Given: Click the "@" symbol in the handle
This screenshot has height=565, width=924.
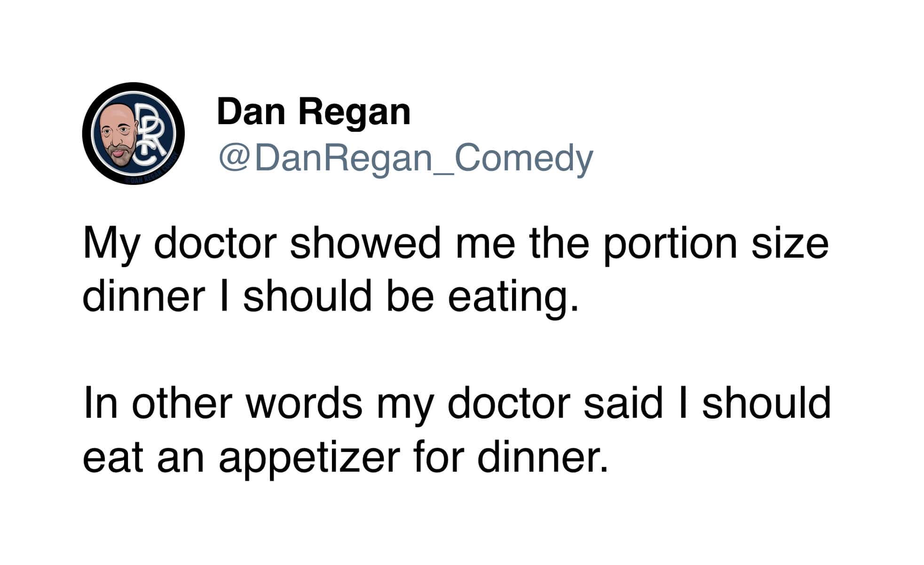Looking at the screenshot, I should point(233,159).
